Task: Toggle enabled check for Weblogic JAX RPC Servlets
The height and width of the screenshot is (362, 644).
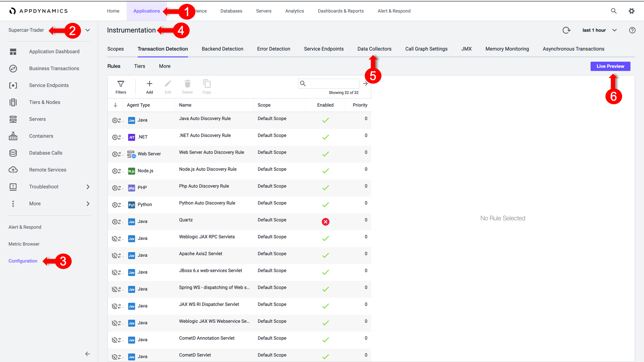Action: pyautogui.click(x=326, y=238)
